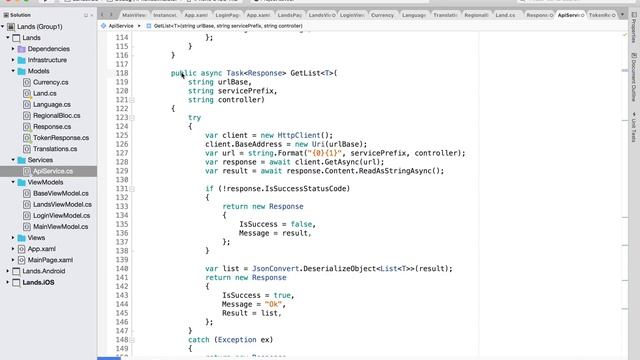Viewport: 640px width, 360px height.
Task: Expand the Infrastructure folder
Action: (13, 60)
